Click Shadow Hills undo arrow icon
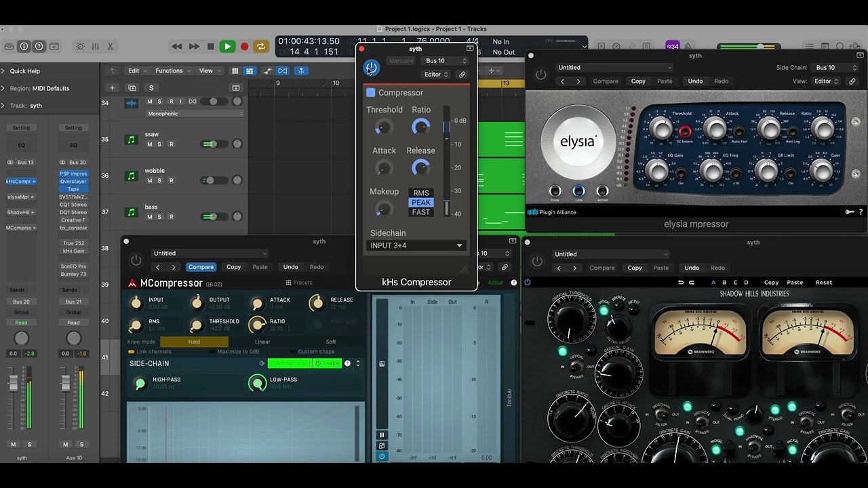Image resolution: width=868 pixels, height=488 pixels. tap(681, 283)
